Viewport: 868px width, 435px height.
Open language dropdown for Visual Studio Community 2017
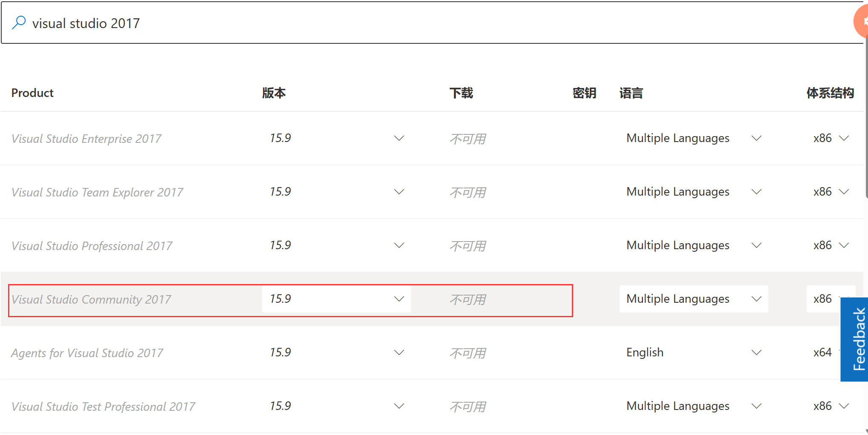(694, 299)
